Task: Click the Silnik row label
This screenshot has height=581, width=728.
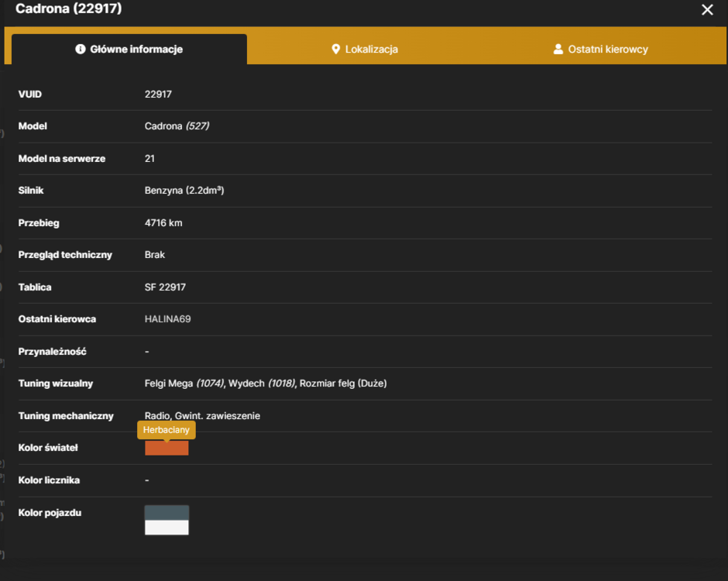Action: coord(31,191)
